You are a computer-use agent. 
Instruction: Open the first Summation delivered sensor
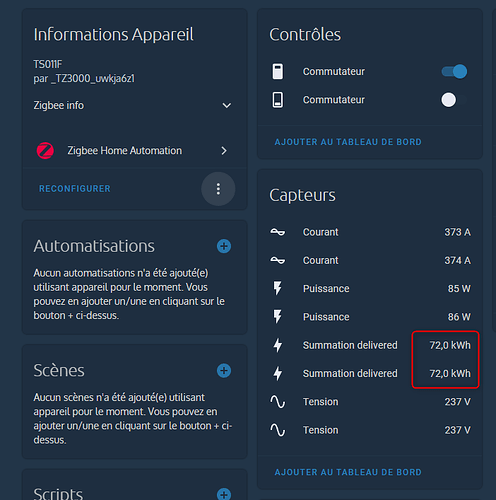point(370,345)
